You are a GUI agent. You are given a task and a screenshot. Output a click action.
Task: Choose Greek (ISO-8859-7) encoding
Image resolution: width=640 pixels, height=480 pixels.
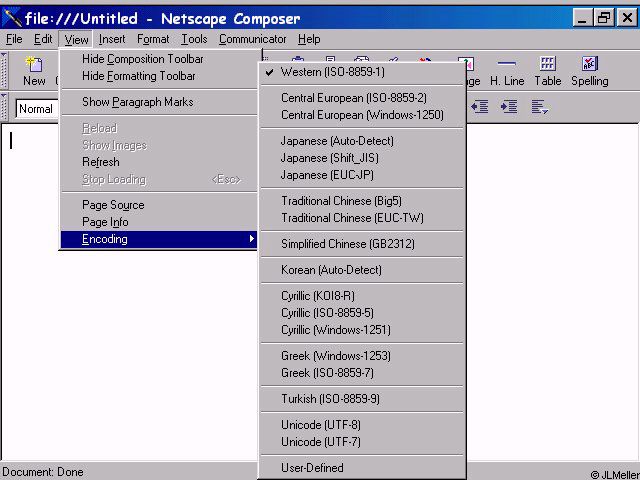tap(362, 373)
